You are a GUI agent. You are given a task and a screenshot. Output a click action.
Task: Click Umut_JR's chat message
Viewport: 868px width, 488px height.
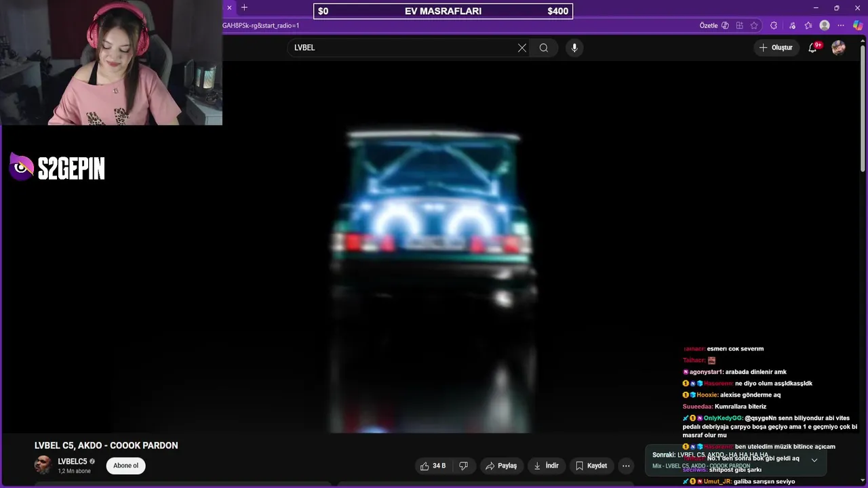coord(739,481)
